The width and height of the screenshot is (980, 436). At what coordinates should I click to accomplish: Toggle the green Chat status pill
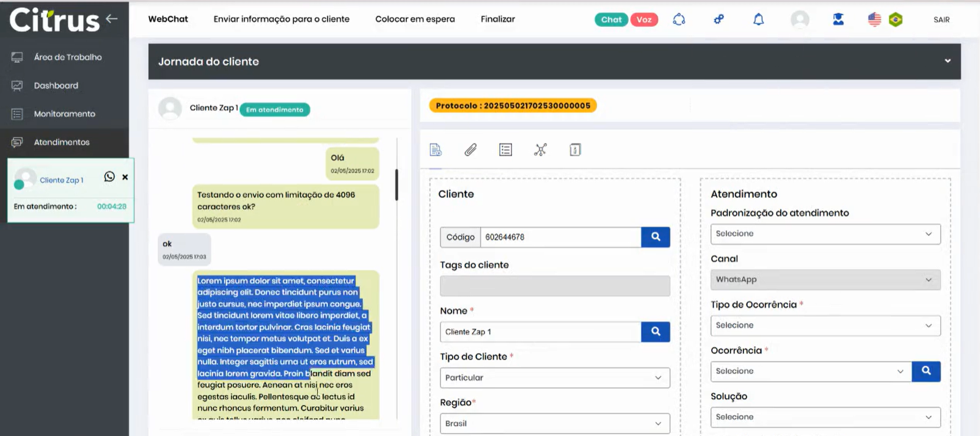pos(611,20)
